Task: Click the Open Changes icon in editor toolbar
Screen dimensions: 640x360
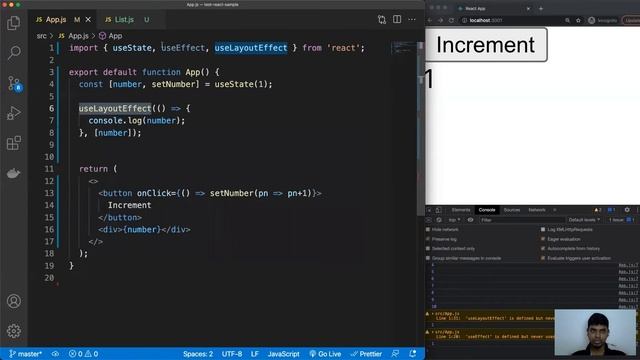Action: point(382,20)
